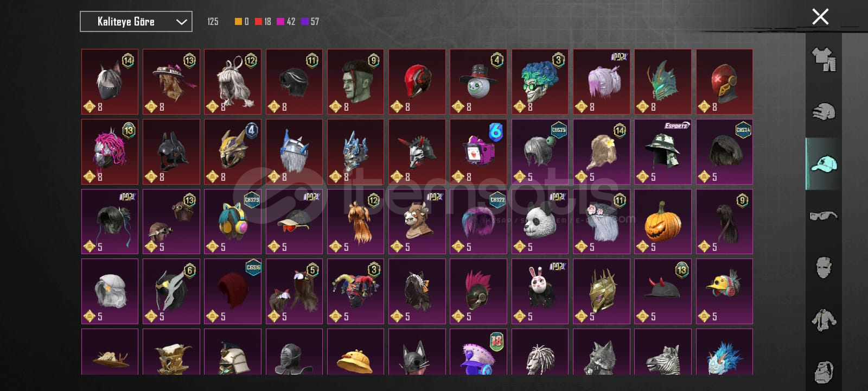Choose the yellow duck bucket hat item
The height and width of the screenshot is (391, 868).
(355, 352)
